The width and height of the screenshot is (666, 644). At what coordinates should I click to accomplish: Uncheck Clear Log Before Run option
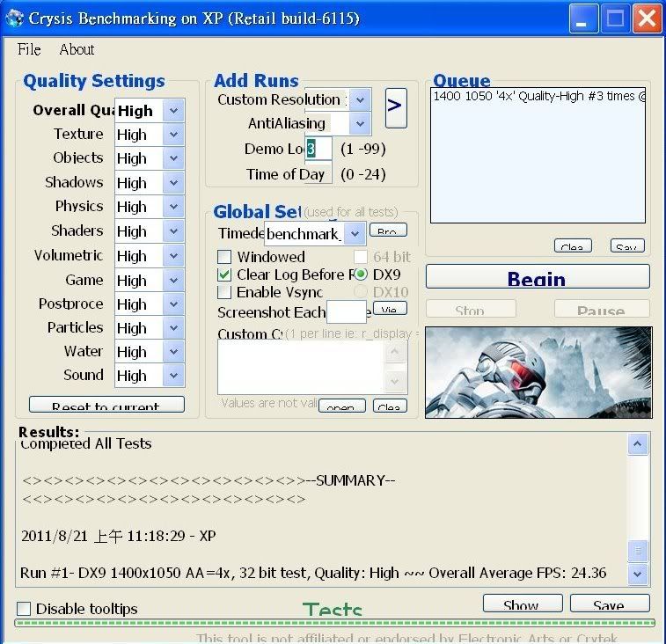tap(224, 274)
